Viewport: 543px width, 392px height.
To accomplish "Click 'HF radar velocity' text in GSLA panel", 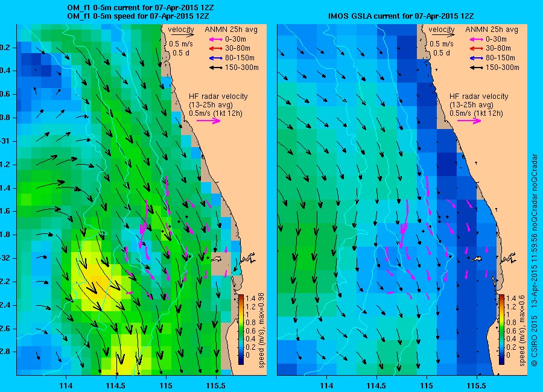I will (479, 96).
